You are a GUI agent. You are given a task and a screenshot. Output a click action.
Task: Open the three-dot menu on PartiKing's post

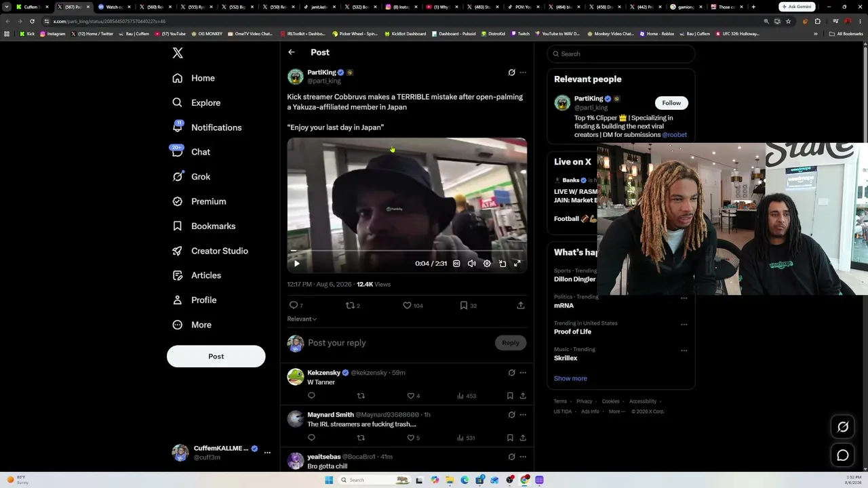point(523,73)
